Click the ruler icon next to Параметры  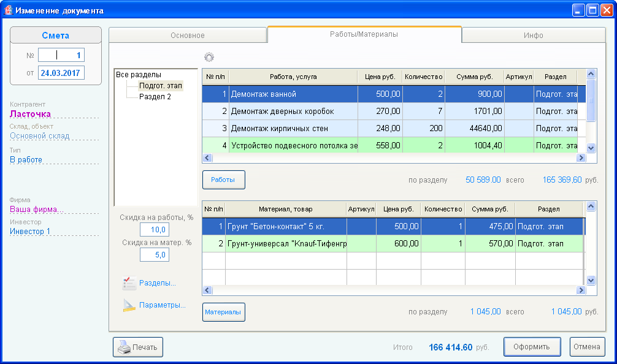[x=129, y=305]
